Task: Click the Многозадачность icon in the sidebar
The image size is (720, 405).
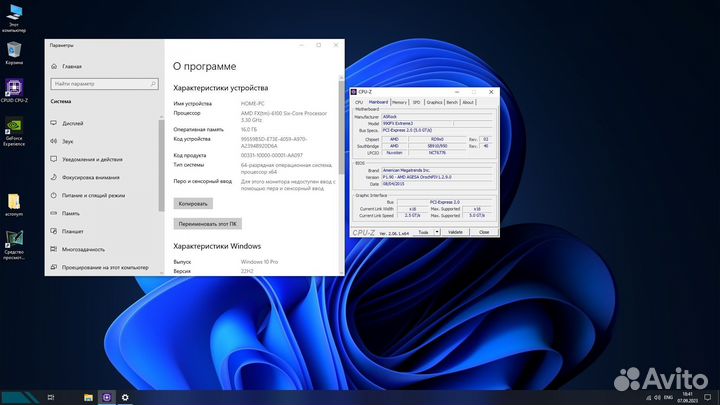Action: coord(54,249)
